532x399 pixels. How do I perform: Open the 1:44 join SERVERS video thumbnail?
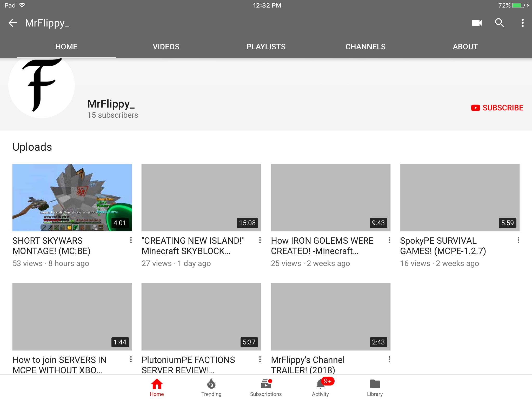point(72,317)
